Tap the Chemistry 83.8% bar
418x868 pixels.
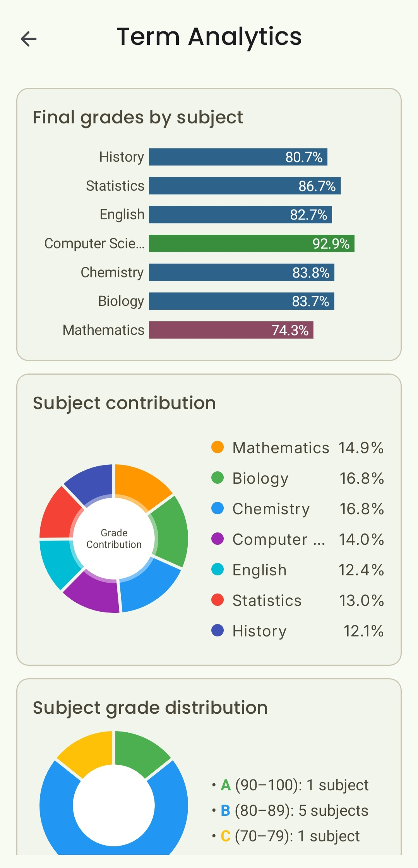[242, 273]
